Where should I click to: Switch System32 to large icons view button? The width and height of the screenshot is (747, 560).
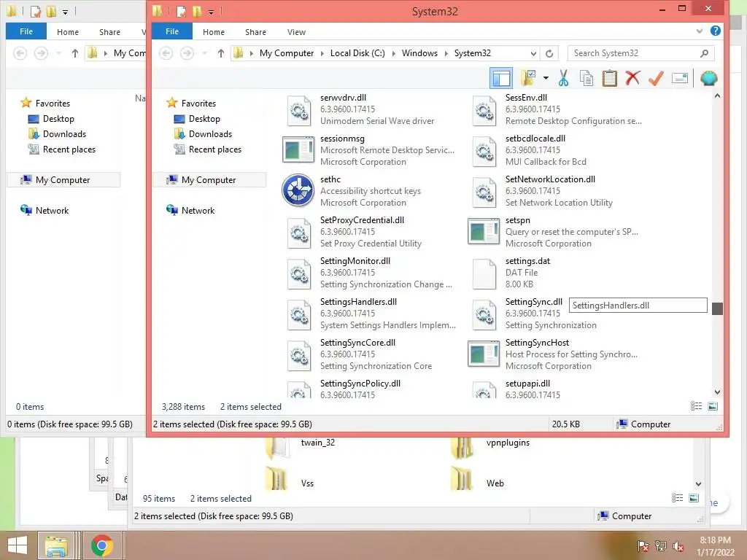tap(713, 406)
